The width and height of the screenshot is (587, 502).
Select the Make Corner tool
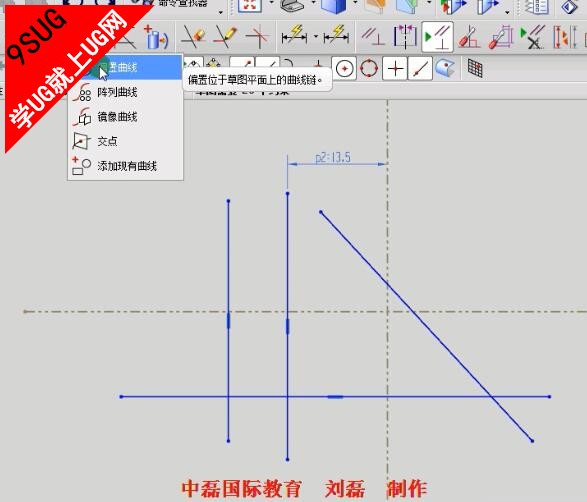pyautogui.click(x=258, y=37)
